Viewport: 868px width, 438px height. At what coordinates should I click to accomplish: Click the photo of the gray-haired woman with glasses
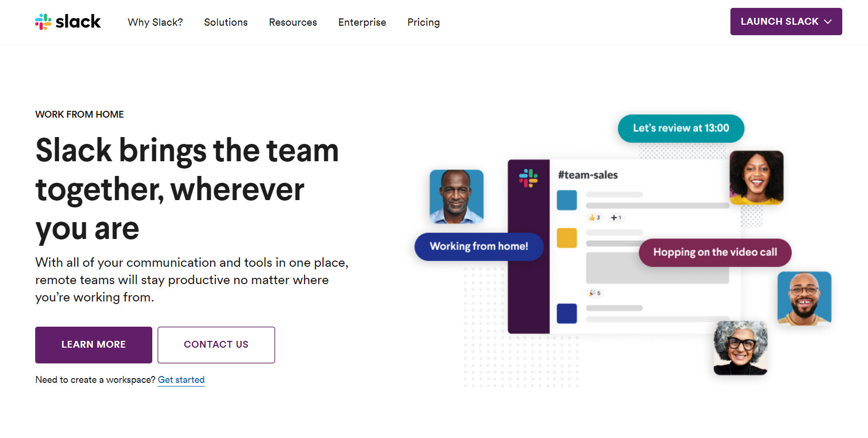click(x=740, y=348)
